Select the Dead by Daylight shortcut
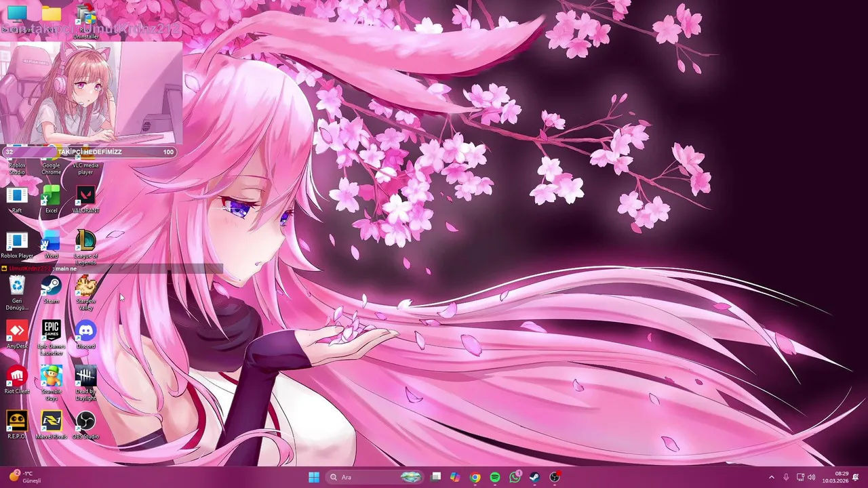 (85, 383)
